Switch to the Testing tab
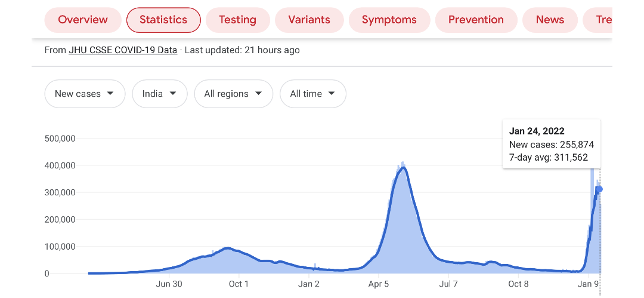644x298 pixels. [x=237, y=20]
